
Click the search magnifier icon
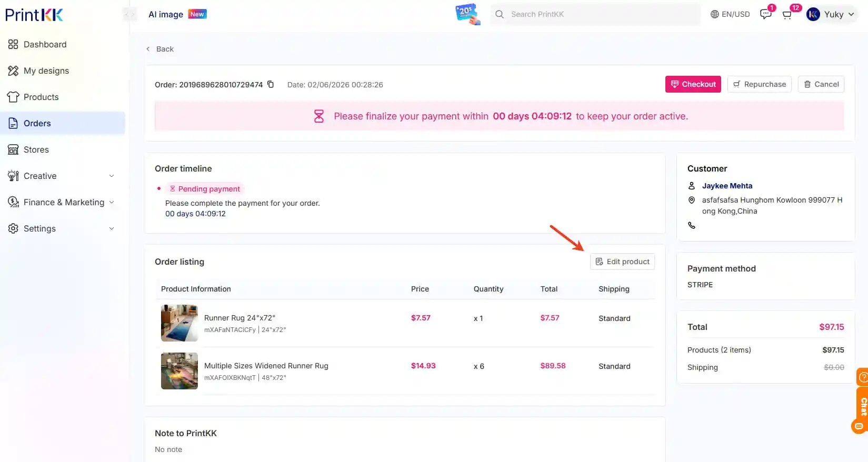[x=500, y=14]
